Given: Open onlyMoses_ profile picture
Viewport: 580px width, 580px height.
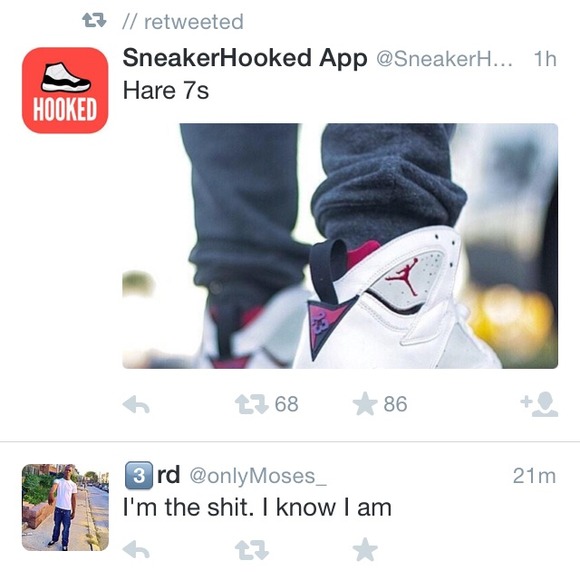Looking at the screenshot, I should click(65, 508).
